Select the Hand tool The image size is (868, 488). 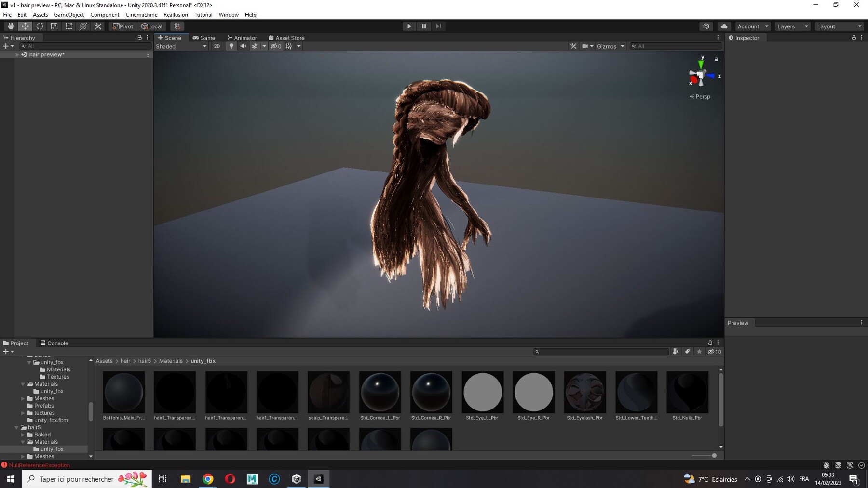[11, 26]
